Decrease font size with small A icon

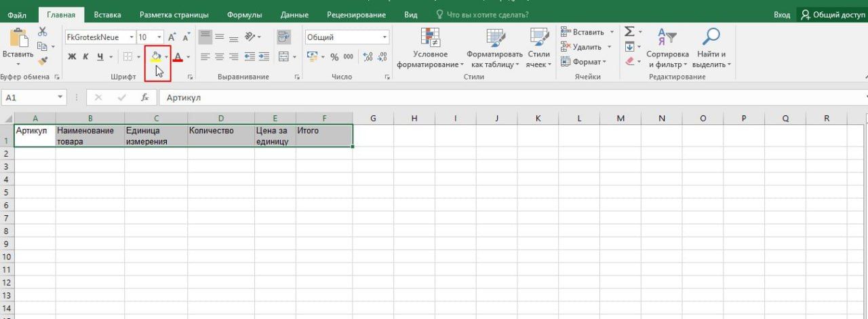pos(185,37)
